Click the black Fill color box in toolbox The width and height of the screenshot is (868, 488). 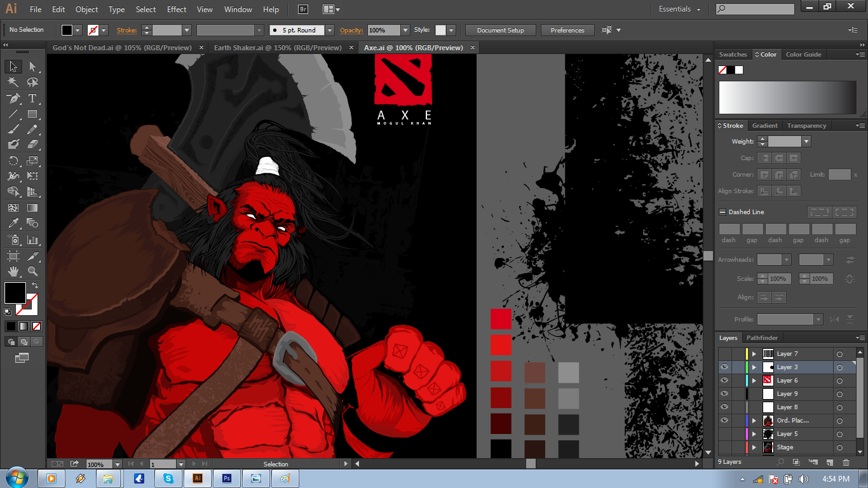point(15,292)
